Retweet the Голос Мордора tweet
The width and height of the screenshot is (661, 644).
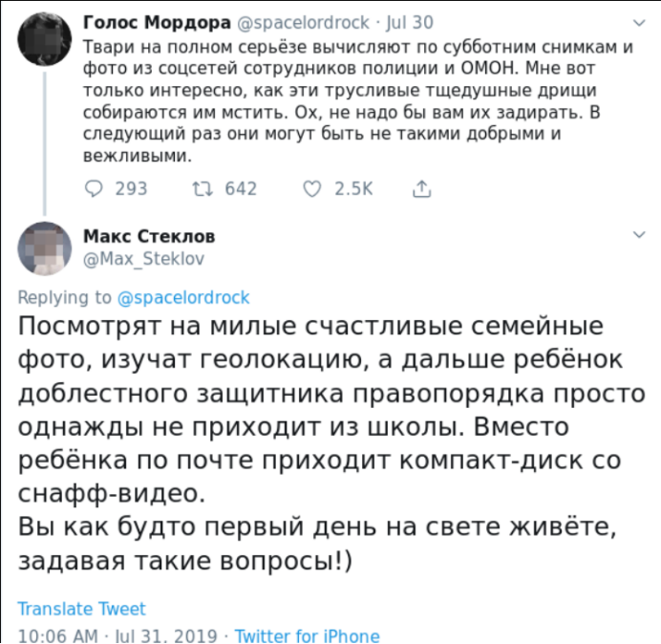point(203,188)
